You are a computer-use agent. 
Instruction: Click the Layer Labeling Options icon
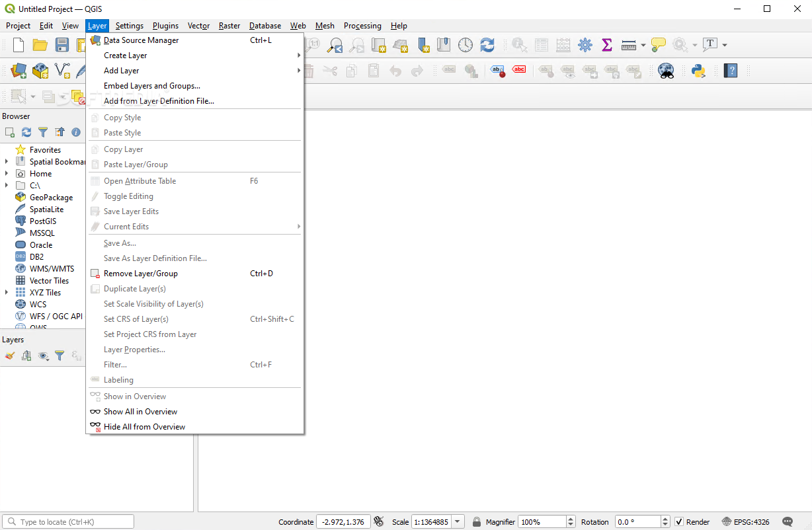click(x=498, y=71)
